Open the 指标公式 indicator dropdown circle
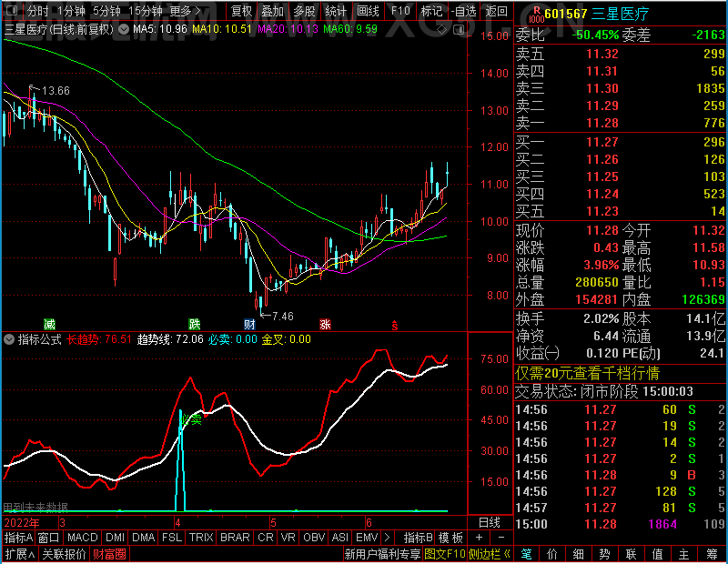 [x=9, y=339]
